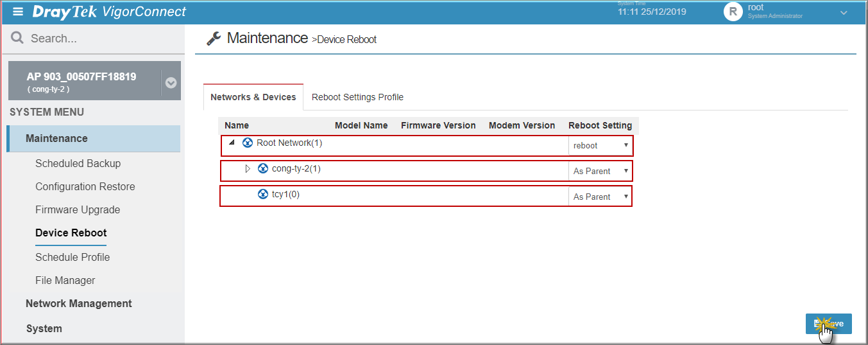Image resolution: width=868 pixels, height=345 pixels.
Task: Open Schedule Profile menu item
Action: click(x=72, y=257)
